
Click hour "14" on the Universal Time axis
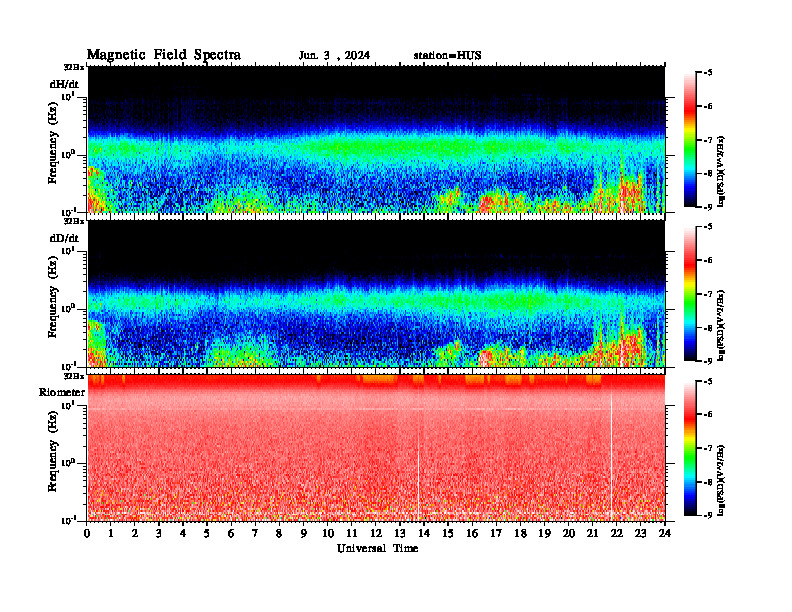pyautogui.click(x=424, y=534)
